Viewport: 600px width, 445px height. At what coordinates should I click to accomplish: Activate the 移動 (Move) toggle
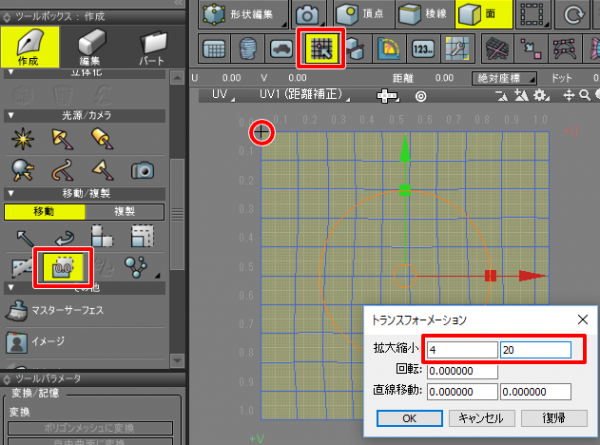click(x=45, y=212)
